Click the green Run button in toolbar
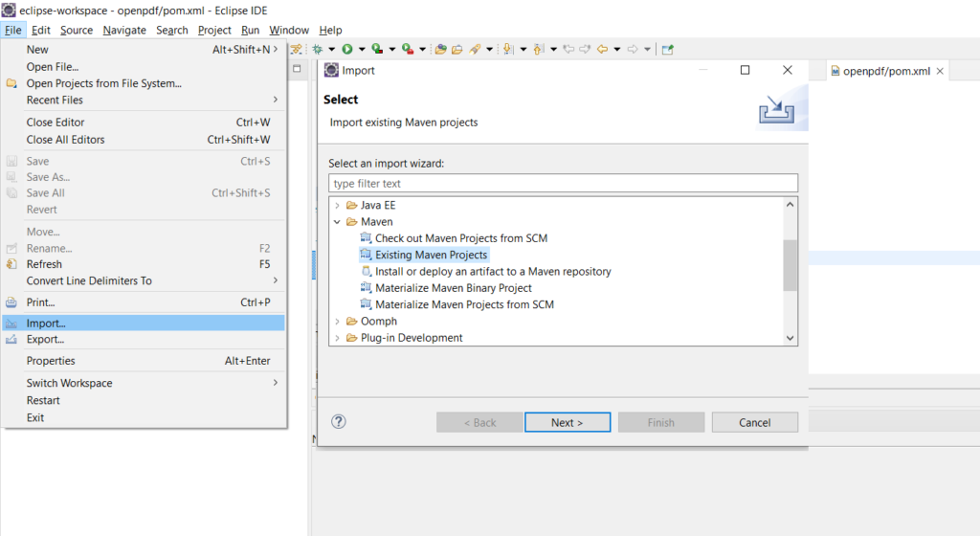This screenshot has height=536, width=980. pos(346,49)
